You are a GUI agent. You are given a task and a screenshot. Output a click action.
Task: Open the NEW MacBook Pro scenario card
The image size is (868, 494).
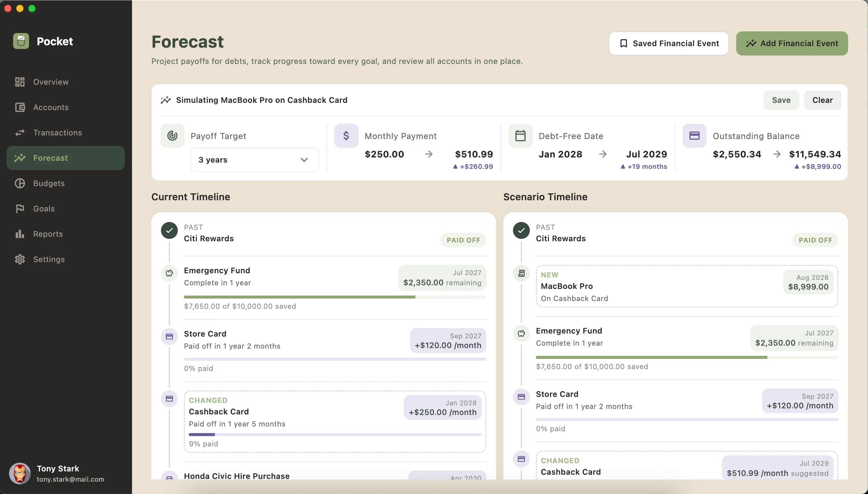tap(687, 287)
